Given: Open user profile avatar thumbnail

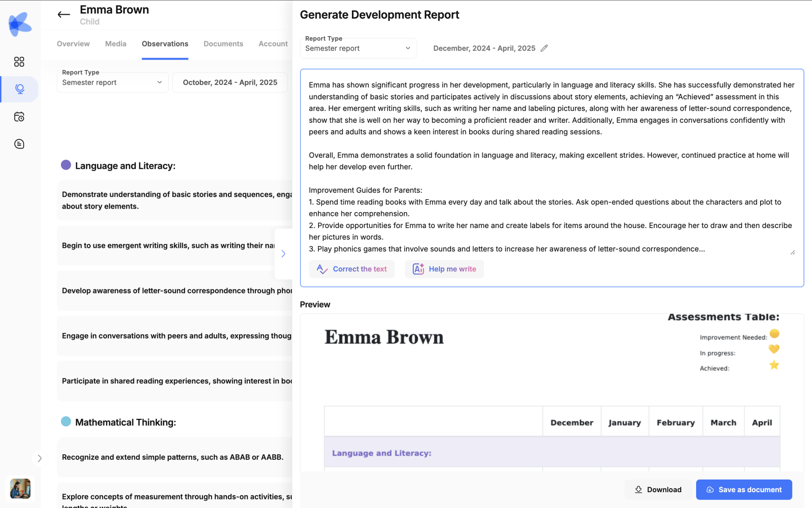Looking at the screenshot, I should tap(20, 489).
